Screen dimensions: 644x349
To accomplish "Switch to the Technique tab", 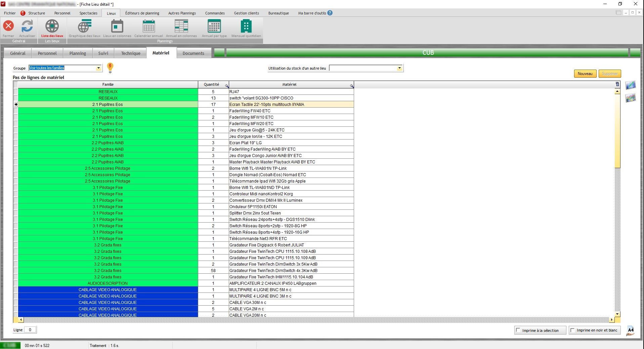I will pyautogui.click(x=131, y=53).
